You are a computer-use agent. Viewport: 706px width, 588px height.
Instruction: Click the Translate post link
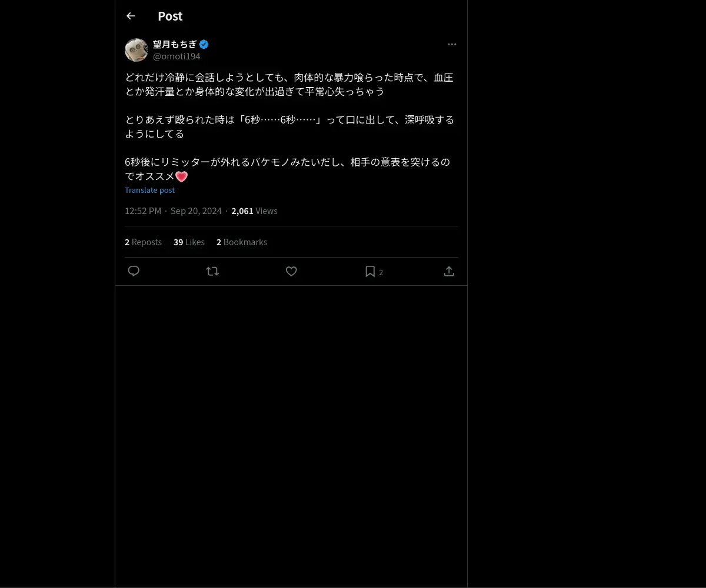click(149, 190)
